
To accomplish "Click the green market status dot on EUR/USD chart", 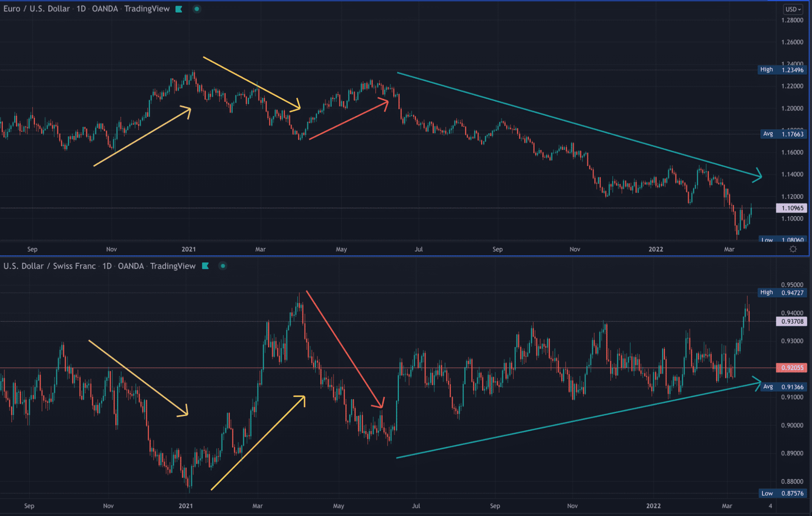I will pos(197,9).
